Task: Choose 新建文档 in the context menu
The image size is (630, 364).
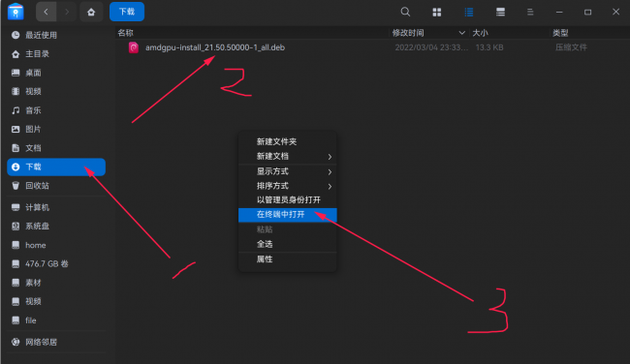Action: coord(288,156)
